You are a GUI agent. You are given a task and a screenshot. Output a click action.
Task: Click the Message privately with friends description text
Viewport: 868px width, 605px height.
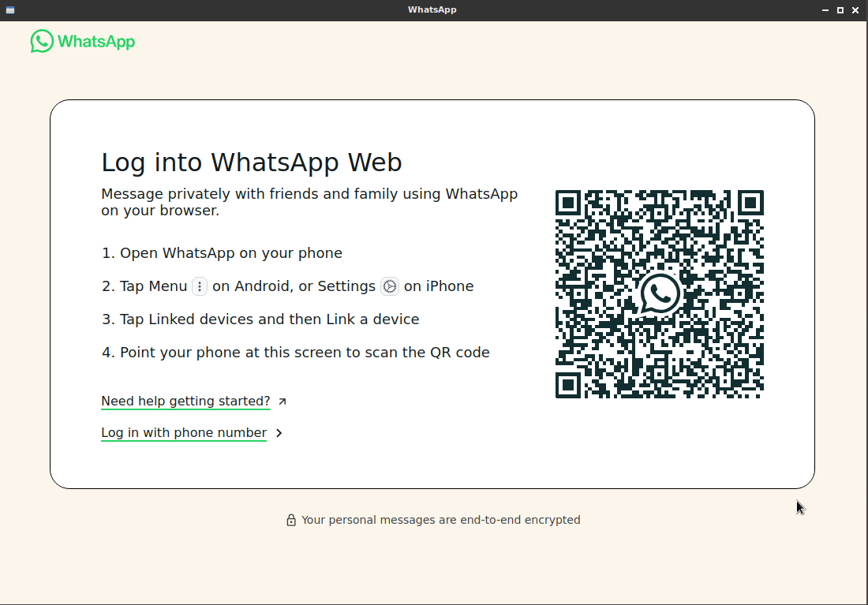pyautogui.click(x=309, y=202)
